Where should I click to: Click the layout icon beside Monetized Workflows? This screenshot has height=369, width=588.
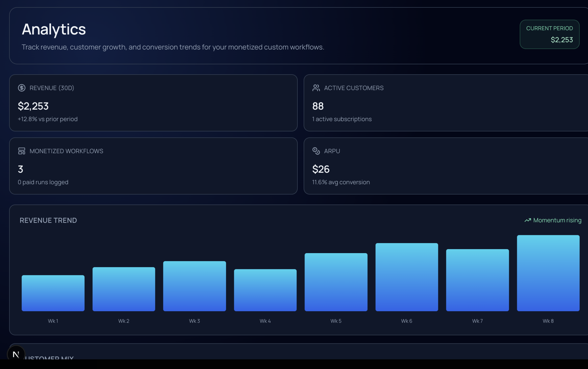[22, 151]
